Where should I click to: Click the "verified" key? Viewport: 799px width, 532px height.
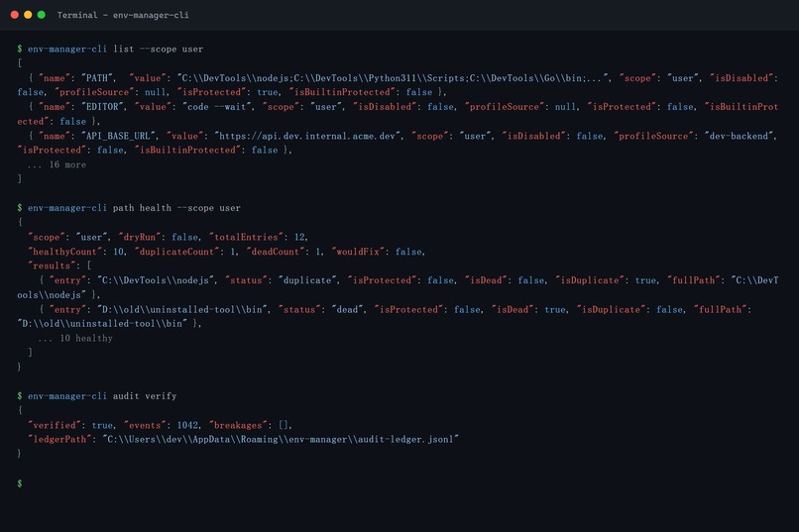tap(54, 425)
